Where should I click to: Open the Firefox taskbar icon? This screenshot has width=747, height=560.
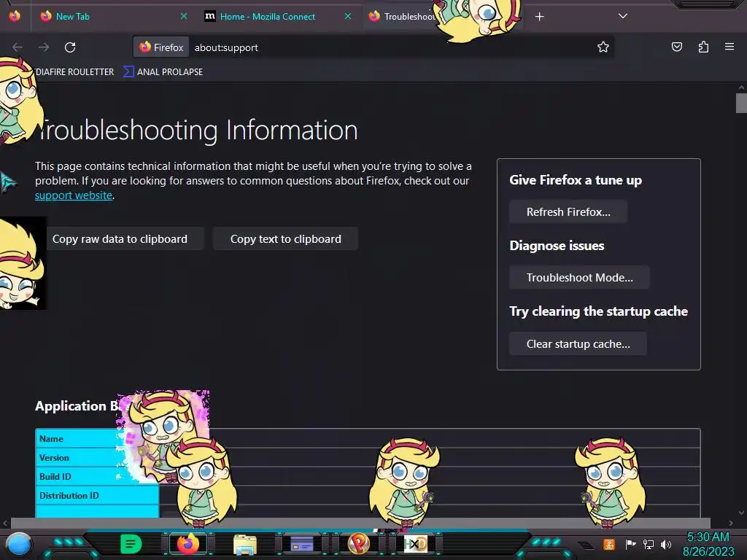tap(187, 544)
